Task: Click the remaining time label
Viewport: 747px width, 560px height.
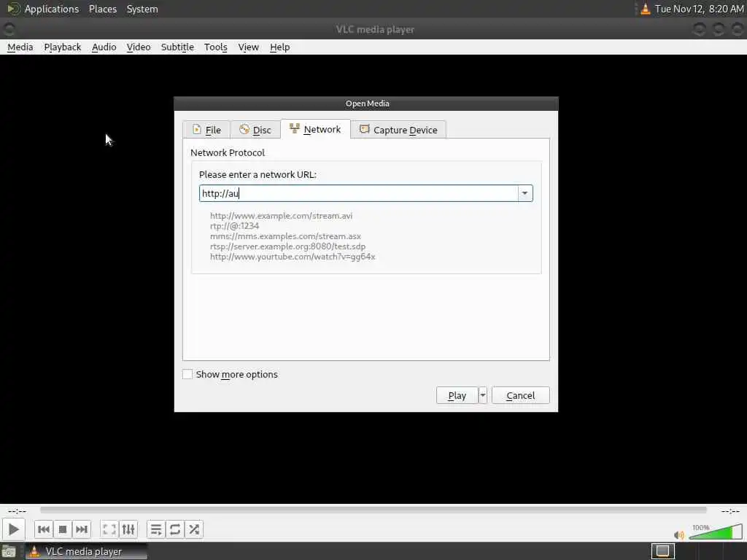Action: pyautogui.click(x=729, y=511)
